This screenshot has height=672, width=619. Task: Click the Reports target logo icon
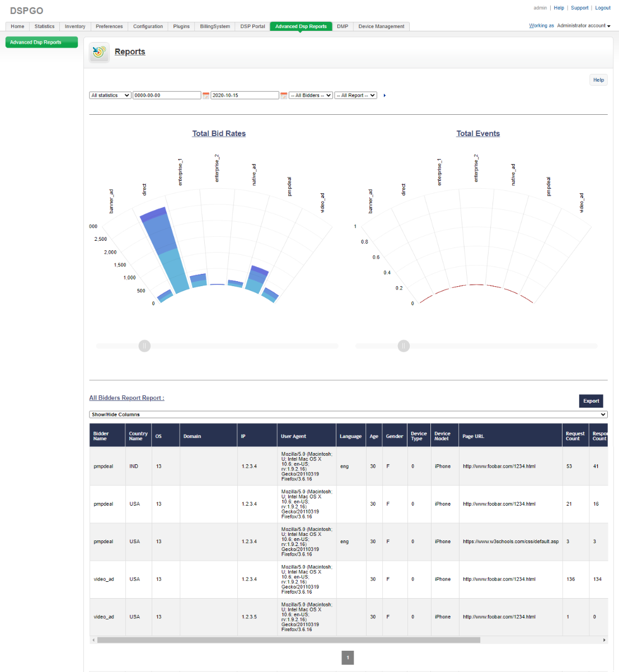[x=99, y=52]
